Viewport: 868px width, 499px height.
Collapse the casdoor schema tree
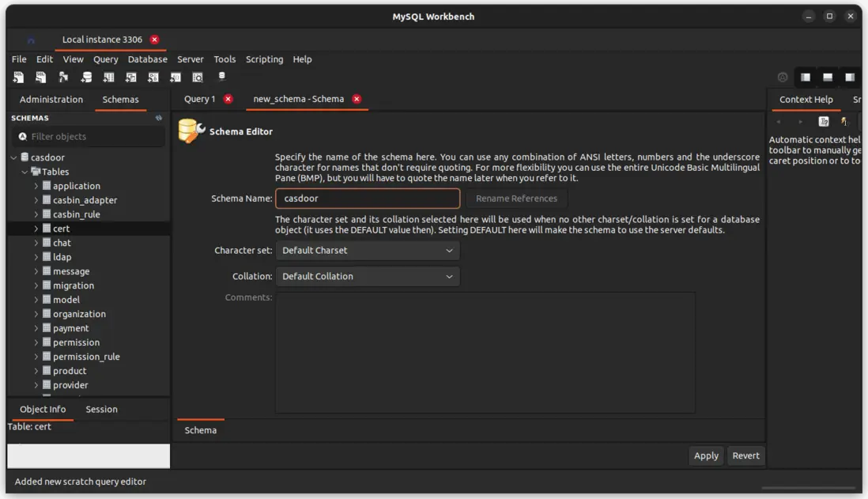click(x=14, y=157)
